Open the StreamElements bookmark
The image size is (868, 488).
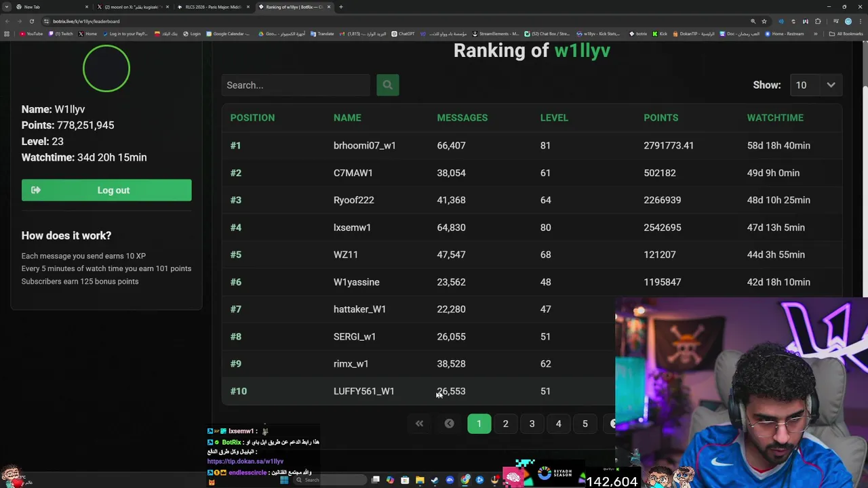[x=496, y=34]
